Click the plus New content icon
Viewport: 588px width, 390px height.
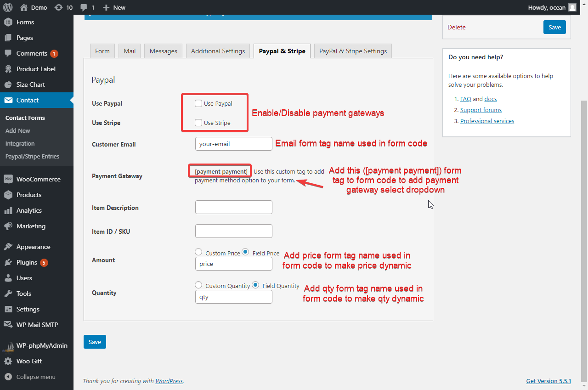tap(106, 7)
